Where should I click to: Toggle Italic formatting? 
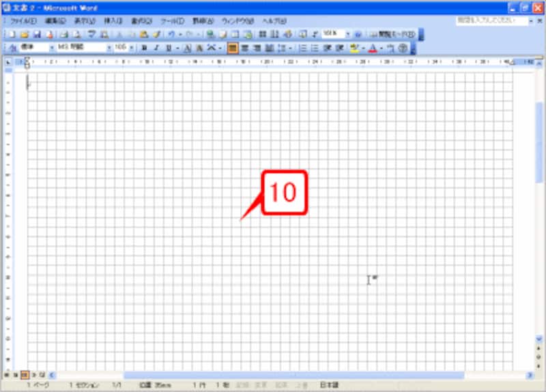point(156,48)
